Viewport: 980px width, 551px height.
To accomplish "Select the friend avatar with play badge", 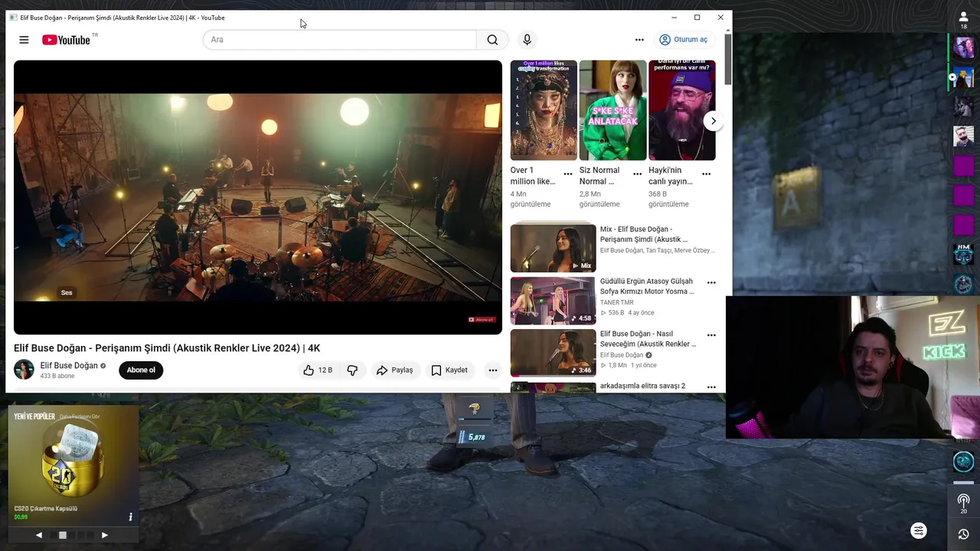I will click(x=964, y=77).
